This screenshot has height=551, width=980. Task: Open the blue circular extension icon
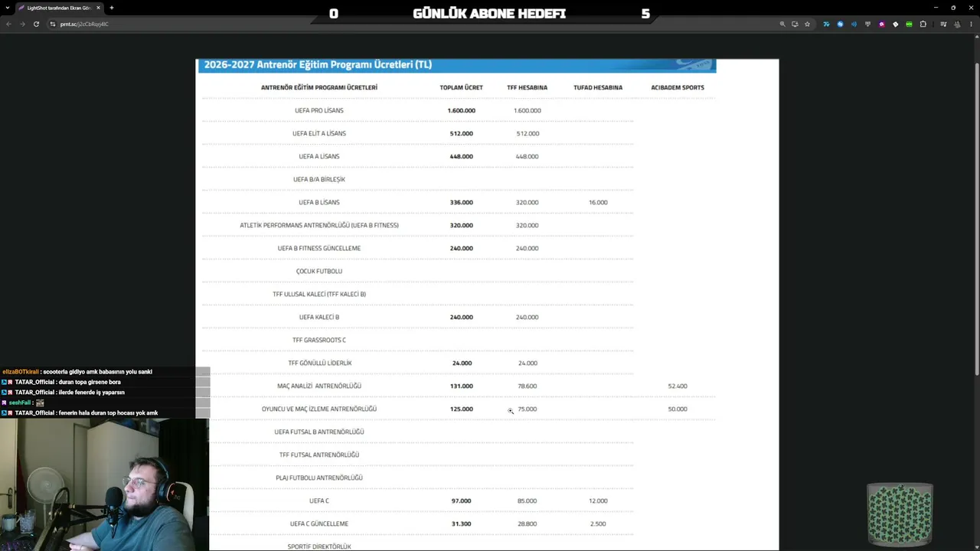point(840,24)
